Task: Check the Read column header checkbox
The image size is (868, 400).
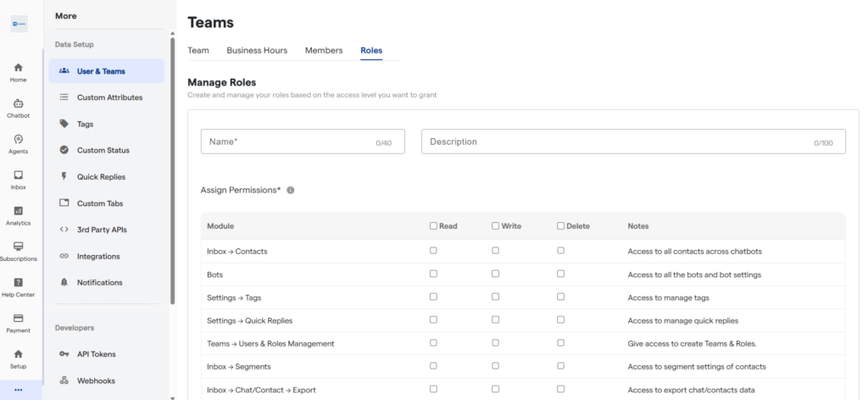Action: click(x=433, y=226)
